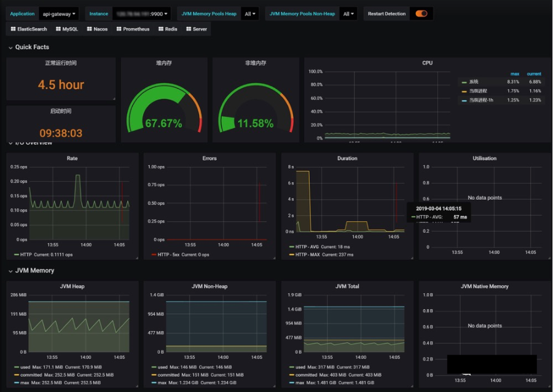This screenshot has height=392, width=553.
Task: Open the MySQL dashboard link
Action: pyautogui.click(x=66, y=29)
